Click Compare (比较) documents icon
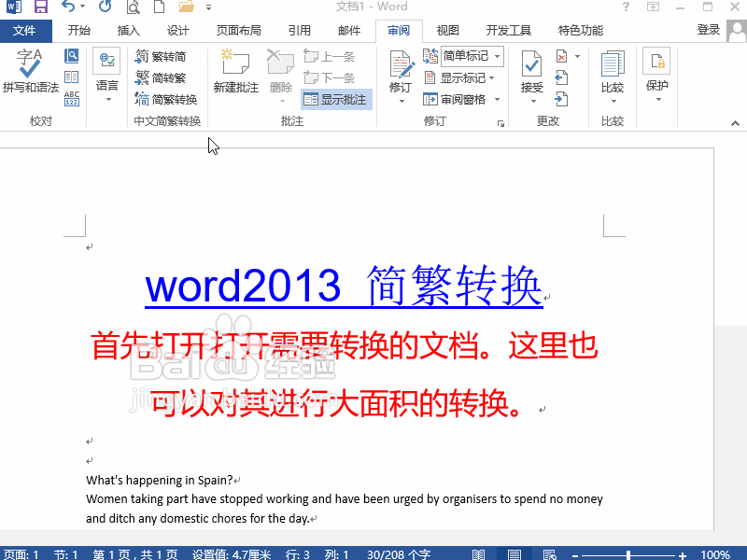The height and width of the screenshot is (560, 747). pyautogui.click(x=613, y=64)
